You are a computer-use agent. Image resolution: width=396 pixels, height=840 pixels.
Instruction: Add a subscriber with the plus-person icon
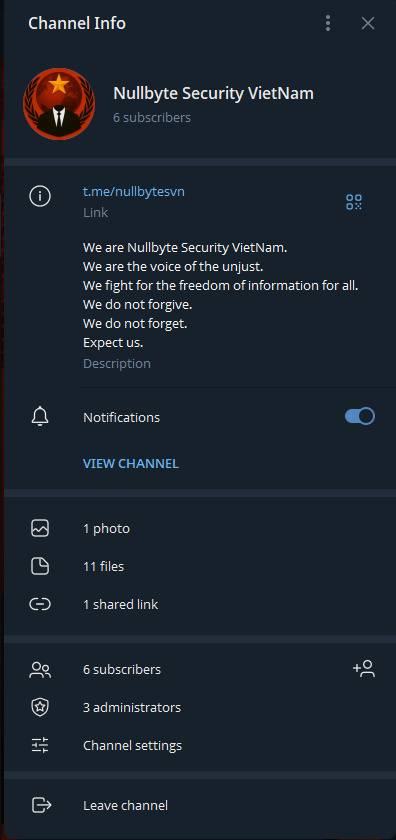pyautogui.click(x=364, y=669)
